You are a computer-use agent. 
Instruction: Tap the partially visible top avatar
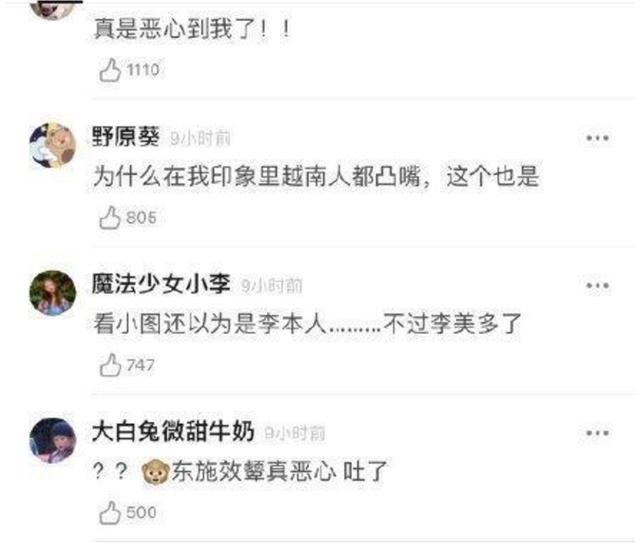(53, 9)
